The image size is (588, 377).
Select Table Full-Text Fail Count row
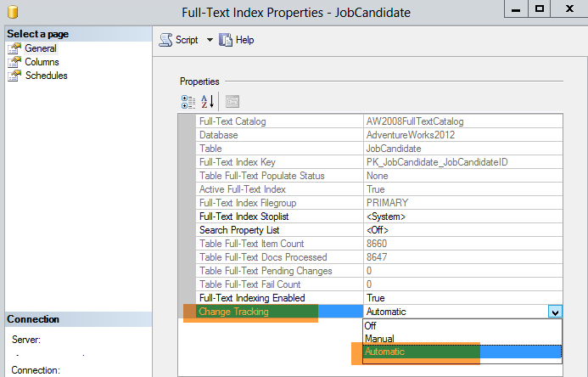pyautogui.click(x=279, y=284)
